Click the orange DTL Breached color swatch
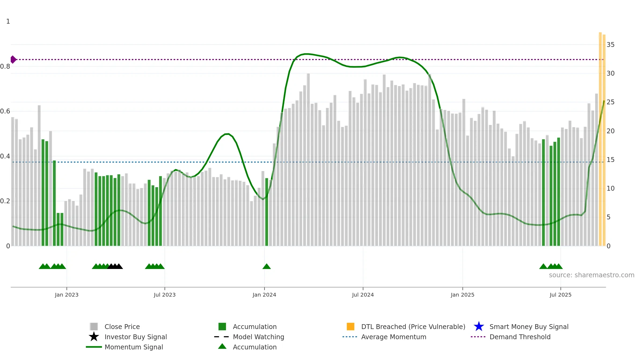The width and height of the screenshot is (644, 362). click(x=350, y=326)
